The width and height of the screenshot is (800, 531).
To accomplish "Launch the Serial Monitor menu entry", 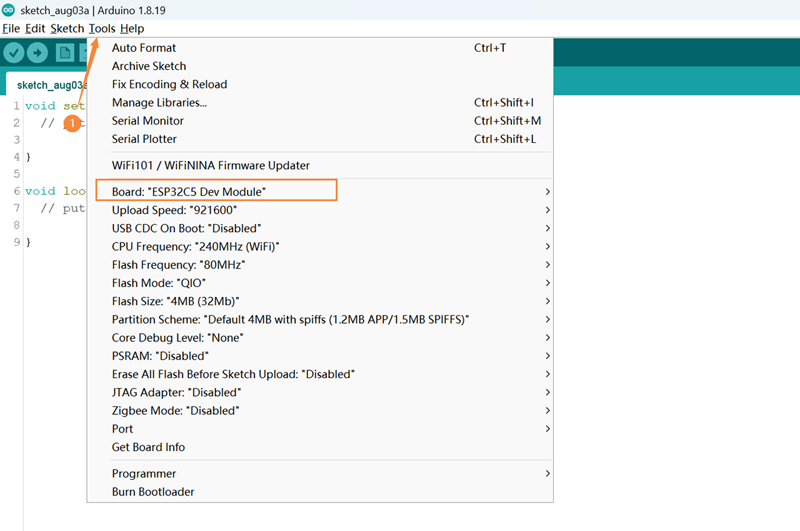I will point(148,121).
